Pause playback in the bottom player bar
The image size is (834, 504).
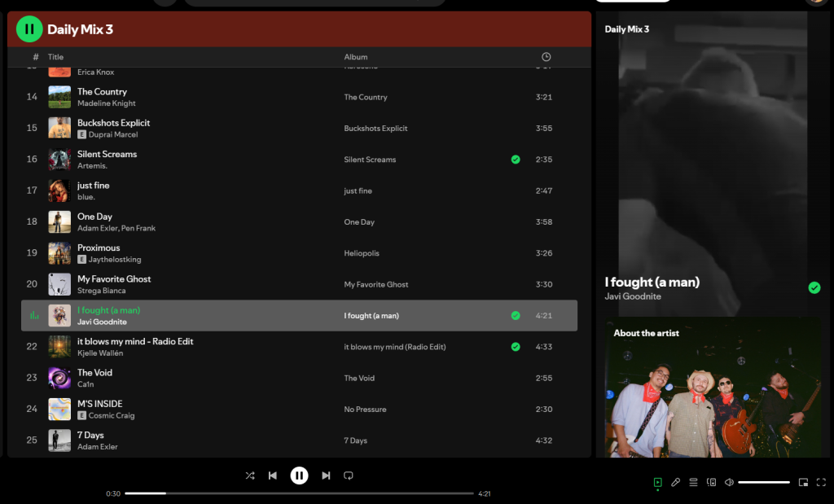coord(299,476)
